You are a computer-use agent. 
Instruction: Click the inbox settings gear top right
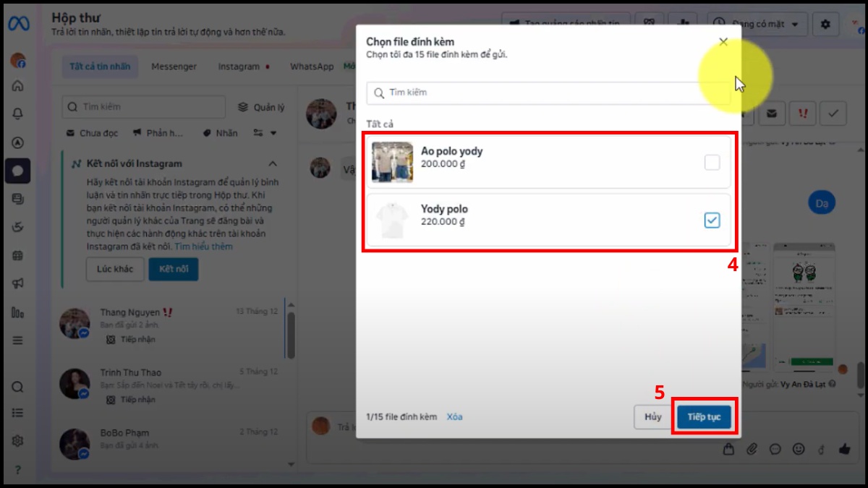[x=826, y=24]
